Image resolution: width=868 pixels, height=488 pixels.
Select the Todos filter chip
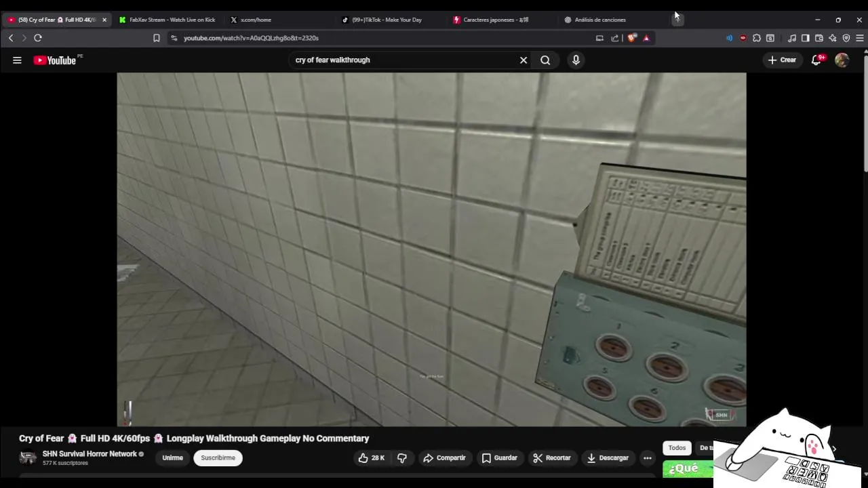tap(677, 447)
